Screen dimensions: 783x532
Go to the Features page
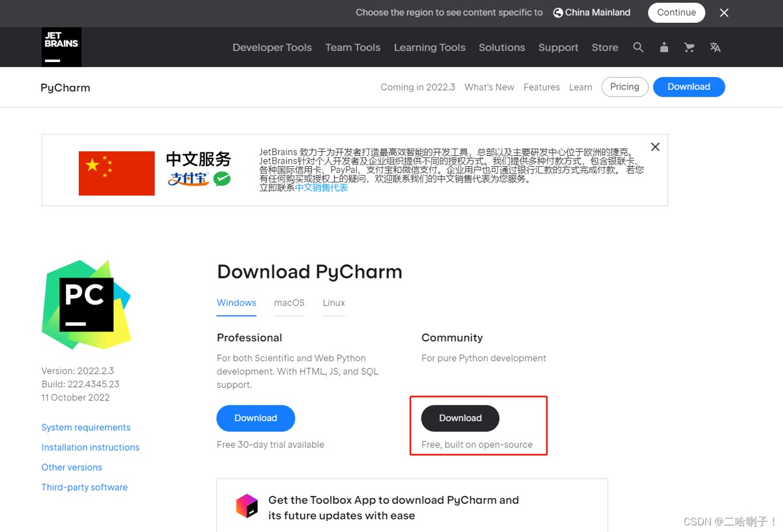(x=542, y=87)
